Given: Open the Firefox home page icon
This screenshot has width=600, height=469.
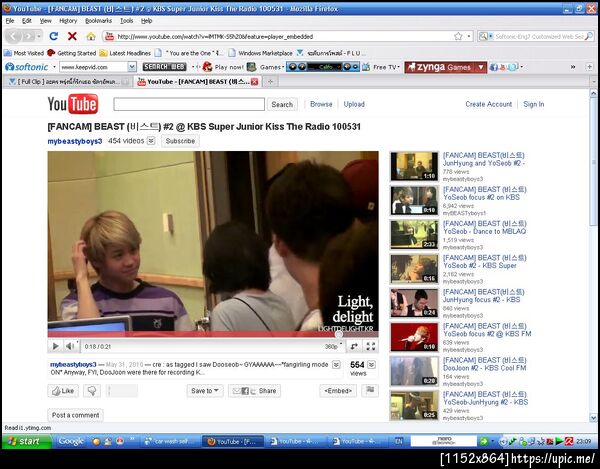Looking at the screenshot, I should [x=91, y=36].
